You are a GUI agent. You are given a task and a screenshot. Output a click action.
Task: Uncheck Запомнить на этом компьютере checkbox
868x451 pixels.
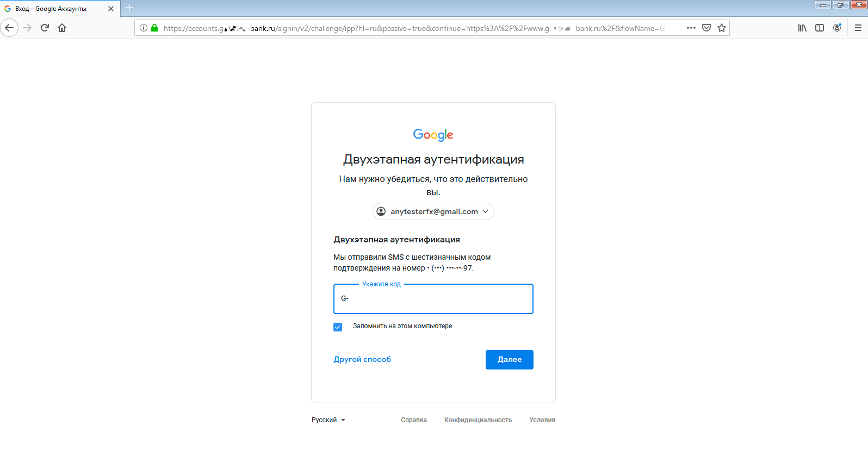click(338, 327)
